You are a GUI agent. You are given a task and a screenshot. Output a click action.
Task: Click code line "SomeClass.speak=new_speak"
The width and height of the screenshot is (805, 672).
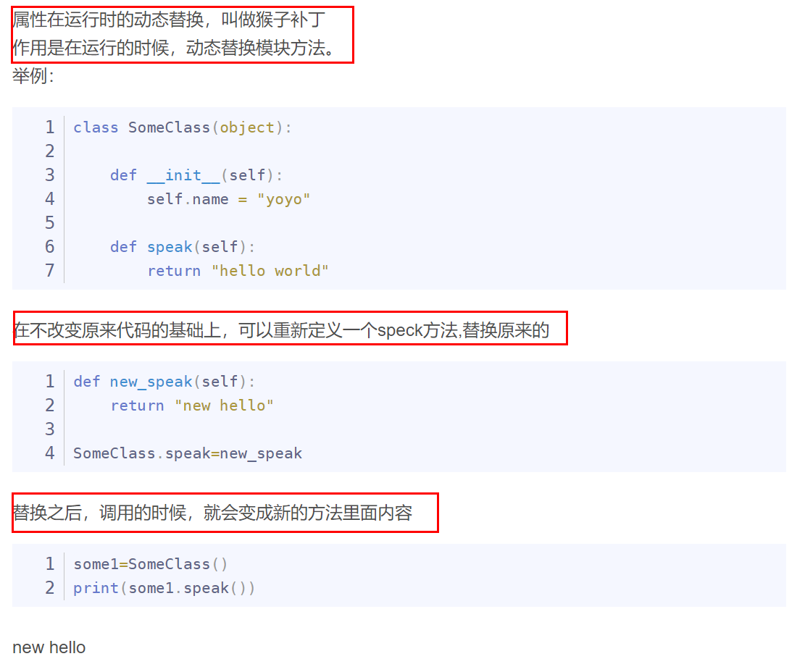pyautogui.click(x=188, y=453)
